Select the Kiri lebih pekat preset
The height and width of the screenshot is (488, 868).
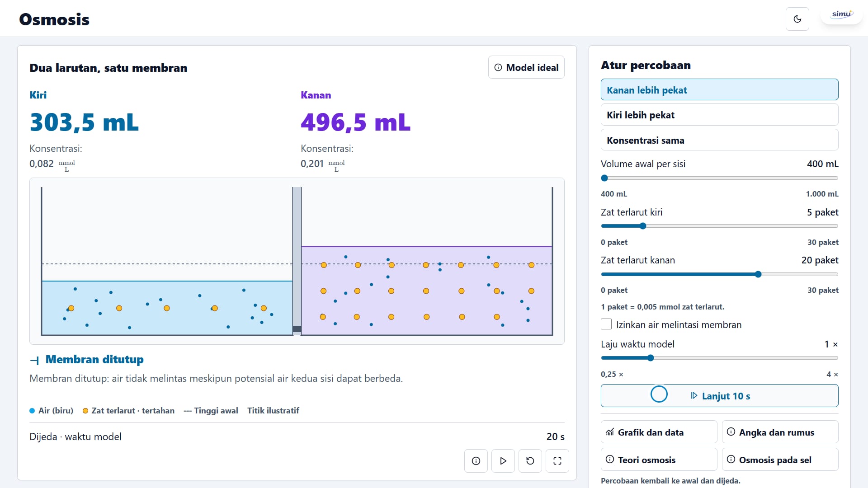point(719,115)
